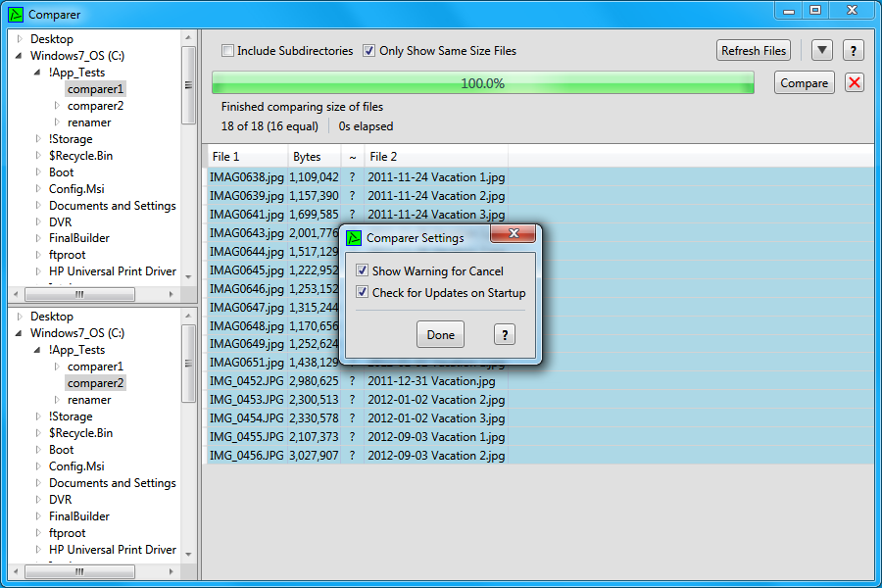Image resolution: width=882 pixels, height=588 pixels.
Task: Click the "?" help icon in Comparer Settings dialog
Action: click(504, 334)
